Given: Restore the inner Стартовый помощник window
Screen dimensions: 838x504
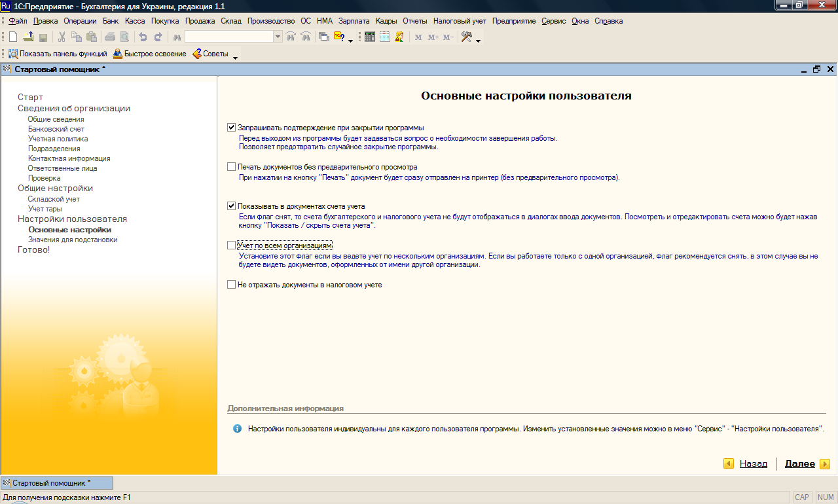Looking at the screenshot, I should coord(816,69).
